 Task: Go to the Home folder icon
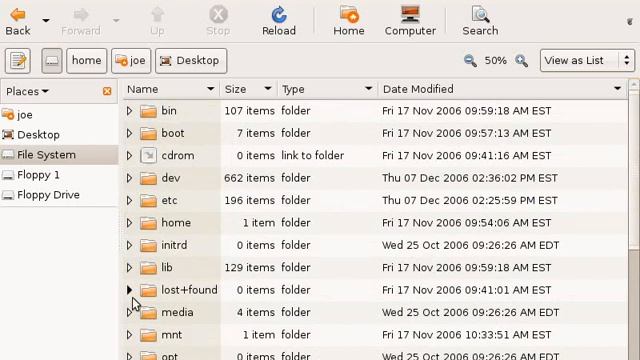coord(349,14)
